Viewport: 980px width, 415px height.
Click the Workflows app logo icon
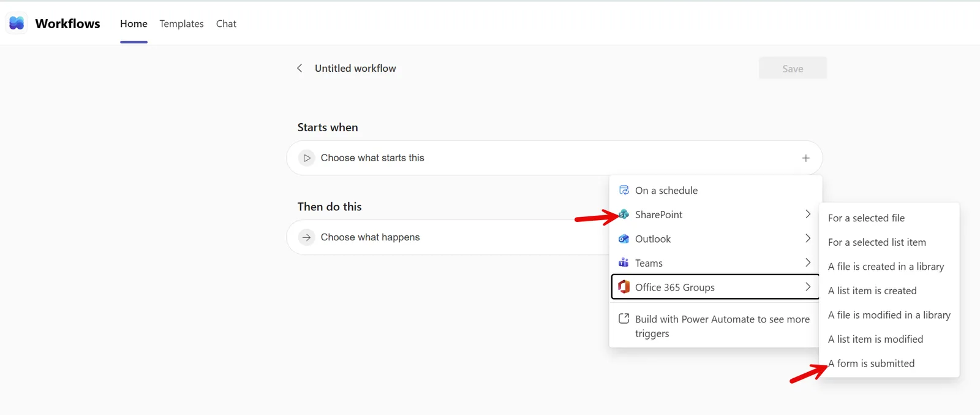17,23
